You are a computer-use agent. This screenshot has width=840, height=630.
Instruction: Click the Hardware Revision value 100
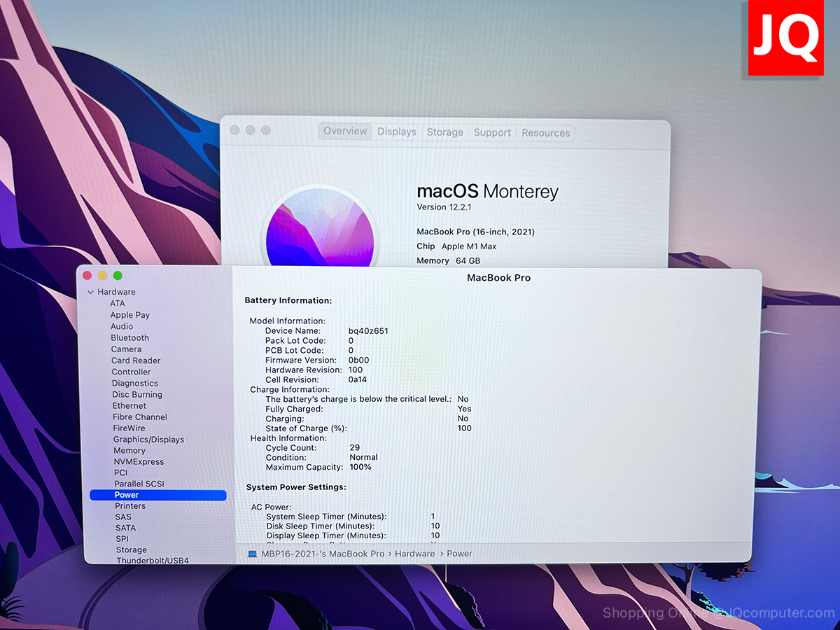pyautogui.click(x=356, y=370)
